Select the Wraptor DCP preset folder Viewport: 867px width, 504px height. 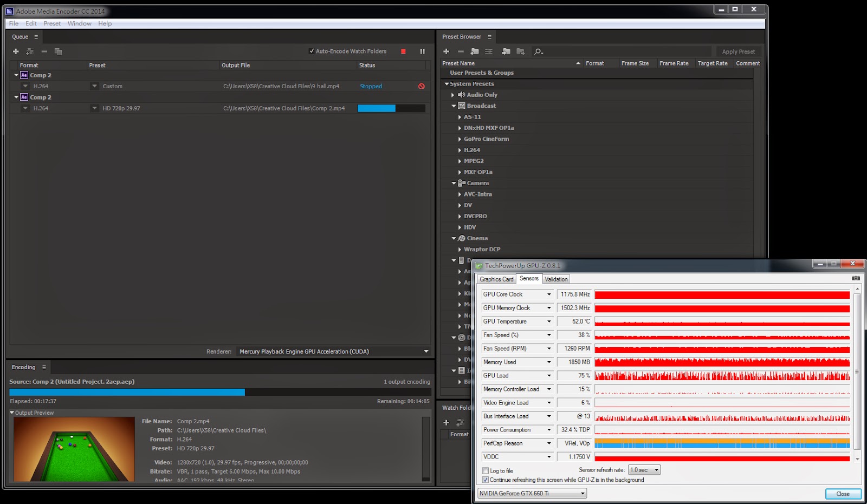pos(482,250)
